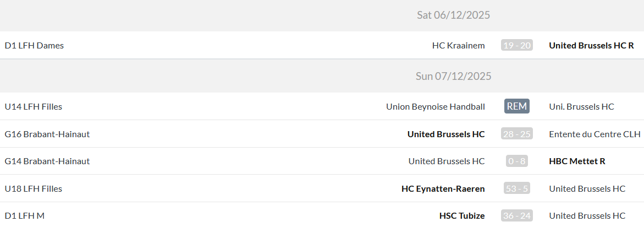
Task: Click the 53 - 5 score badge
Action: pyautogui.click(x=516, y=188)
